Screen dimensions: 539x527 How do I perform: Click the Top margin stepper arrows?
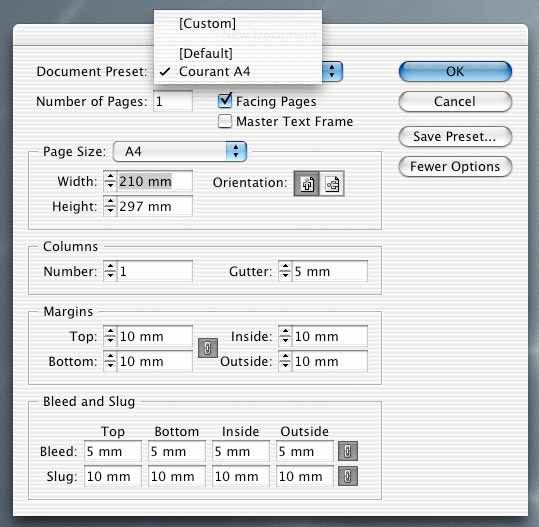(110, 336)
